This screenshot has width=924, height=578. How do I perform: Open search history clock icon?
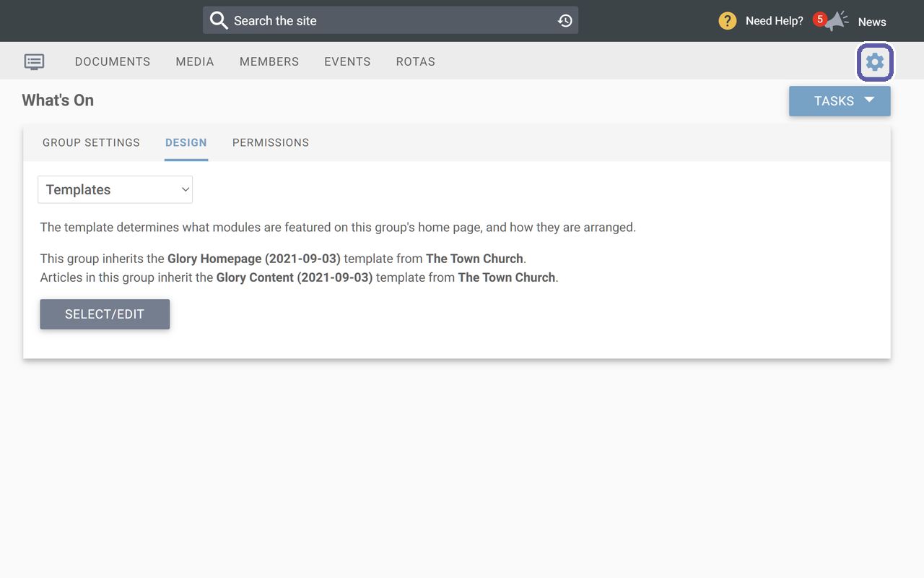tap(565, 21)
